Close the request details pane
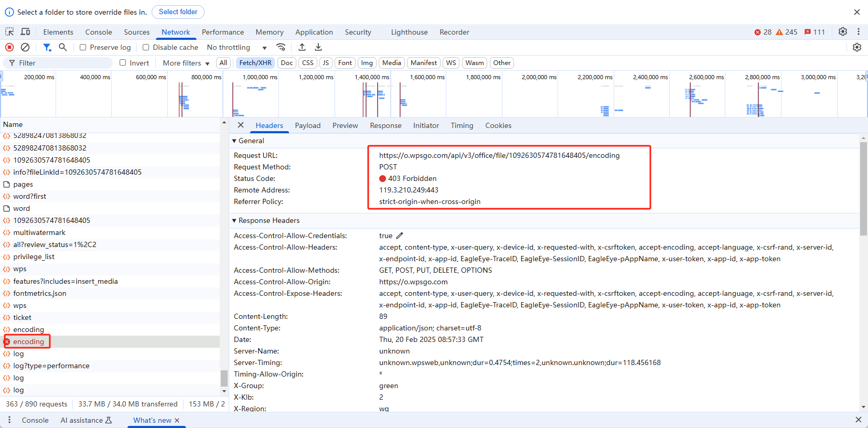868x428 pixels. click(x=241, y=125)
